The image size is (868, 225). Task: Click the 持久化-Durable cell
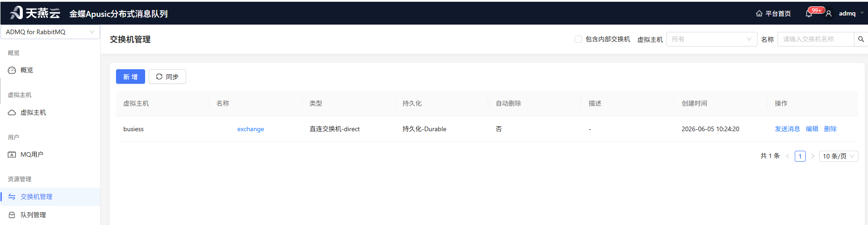click(424, 129)
